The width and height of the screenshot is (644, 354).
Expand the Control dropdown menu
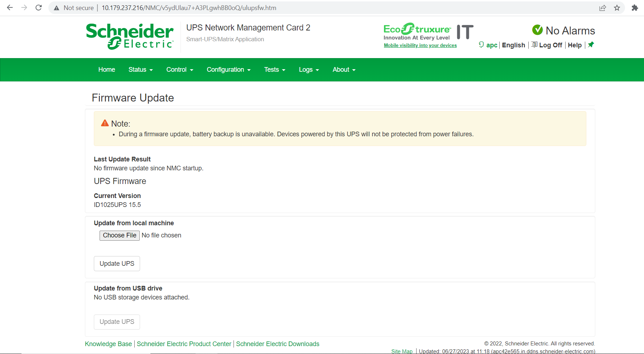[180, 70]
